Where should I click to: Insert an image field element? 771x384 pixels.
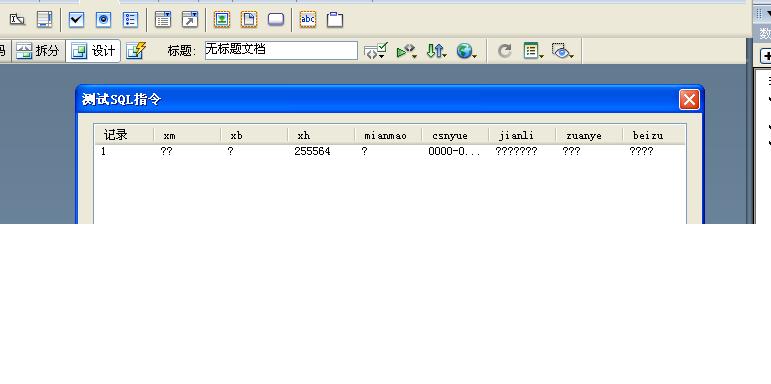click(222, 20)
